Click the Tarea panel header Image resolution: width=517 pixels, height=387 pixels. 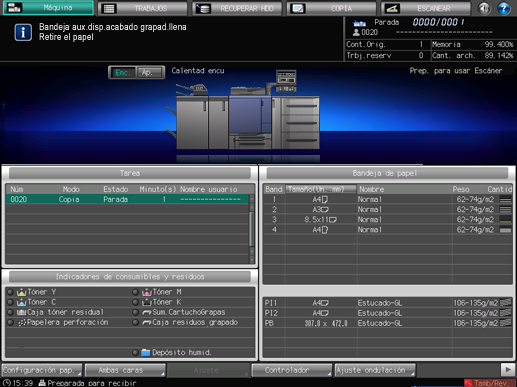coord(130,173)
